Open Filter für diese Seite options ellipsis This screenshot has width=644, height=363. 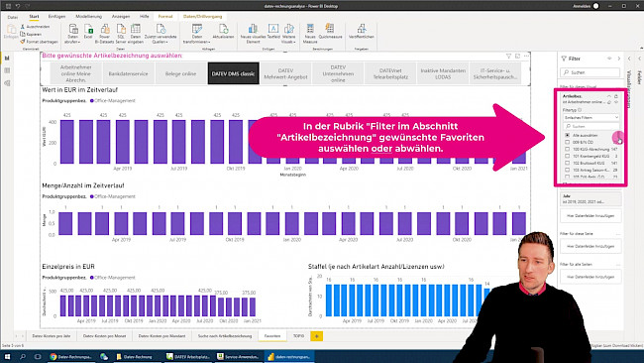coord(618,233)
